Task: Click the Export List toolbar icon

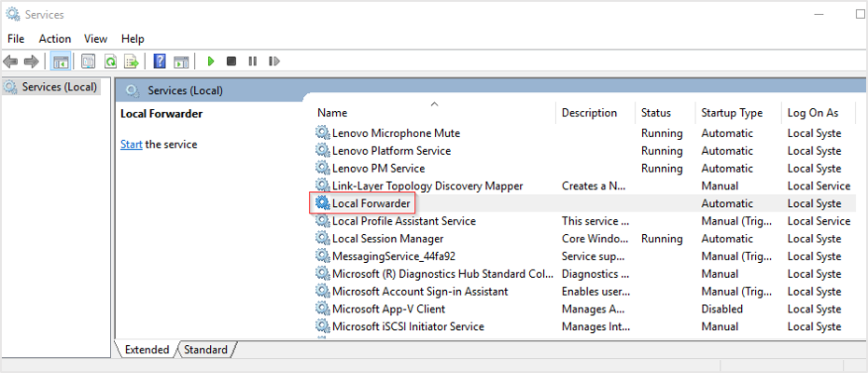Action: point(132,61)
